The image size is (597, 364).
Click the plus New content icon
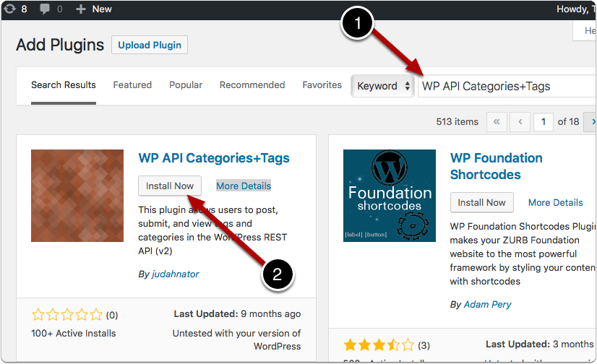(80, 9)
